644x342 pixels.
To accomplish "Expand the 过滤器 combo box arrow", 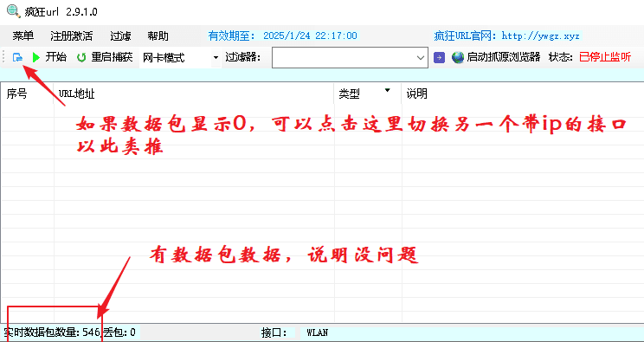I will [421, 58].
